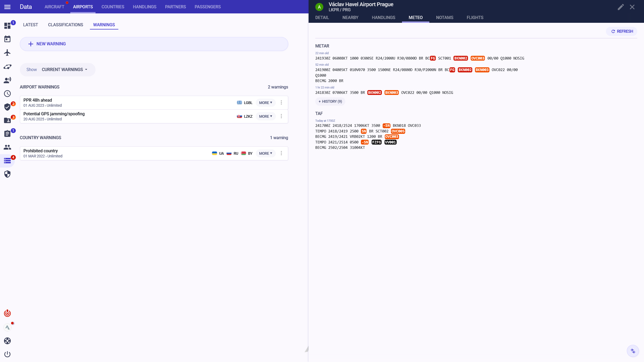The image size is (644, 362).
Task: Refresh the meteo data
Action: pos(622,31)
